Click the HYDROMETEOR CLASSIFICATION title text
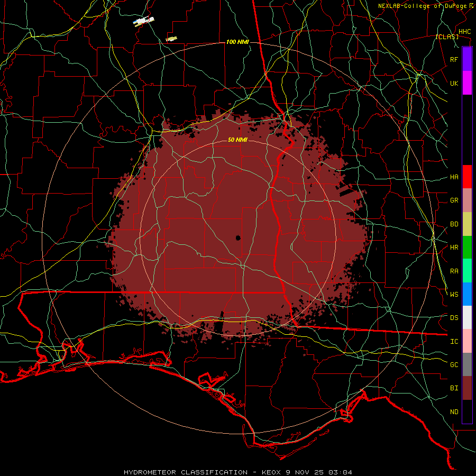This screenshot has width=476, height=476. coord(186,472)
